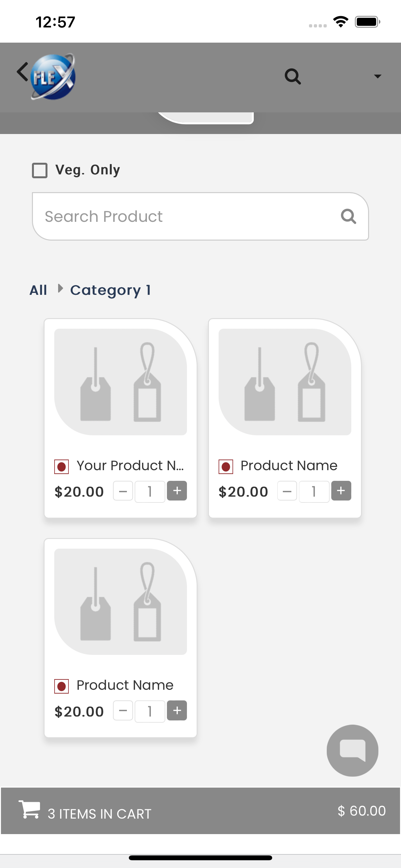Viewport: 401px width, 868px height.
Task: Expand breadcrumb arrow after All
Action: pyautogui.click(x=60, y=288)
